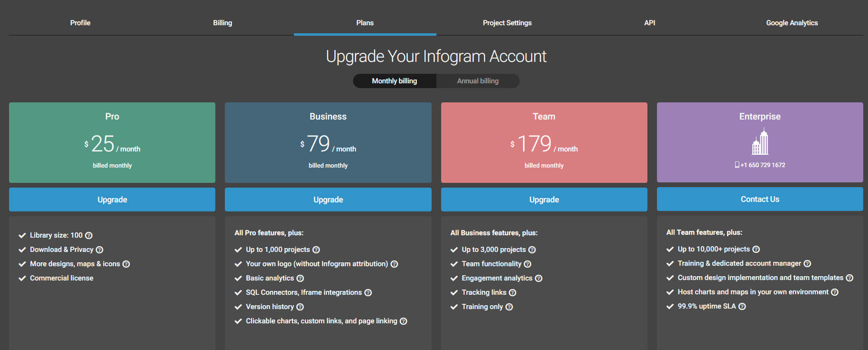The image size is (868, 350).
Task: Upgrade to the Business plan
Action: pyautogui.click(x=328, y=200)
